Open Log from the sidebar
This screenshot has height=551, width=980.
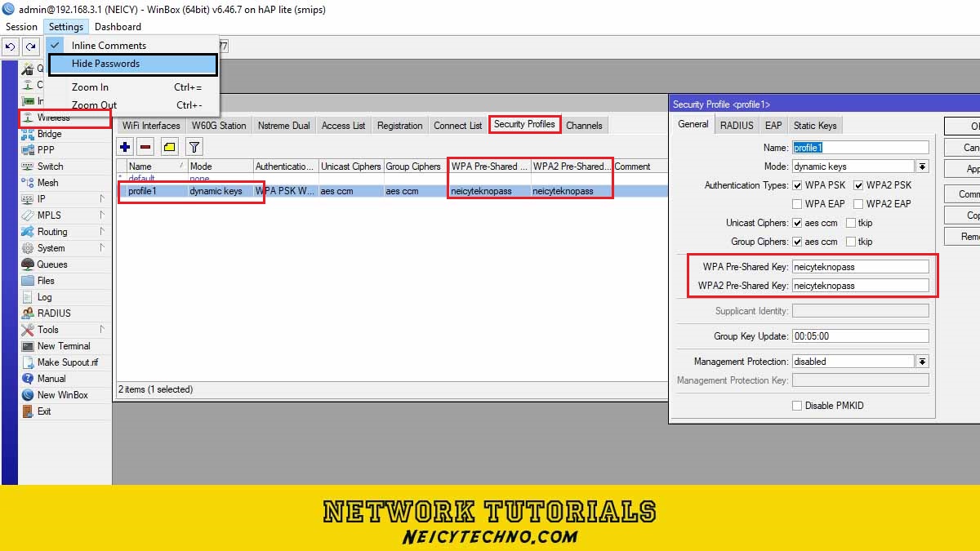[44, 297]
